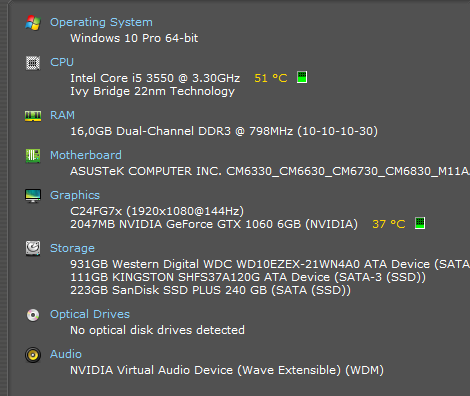Click the Windows flag Operating System icon
Image resolution: width=470 pixels, height=396 pixels.
[x=33, y=23]
